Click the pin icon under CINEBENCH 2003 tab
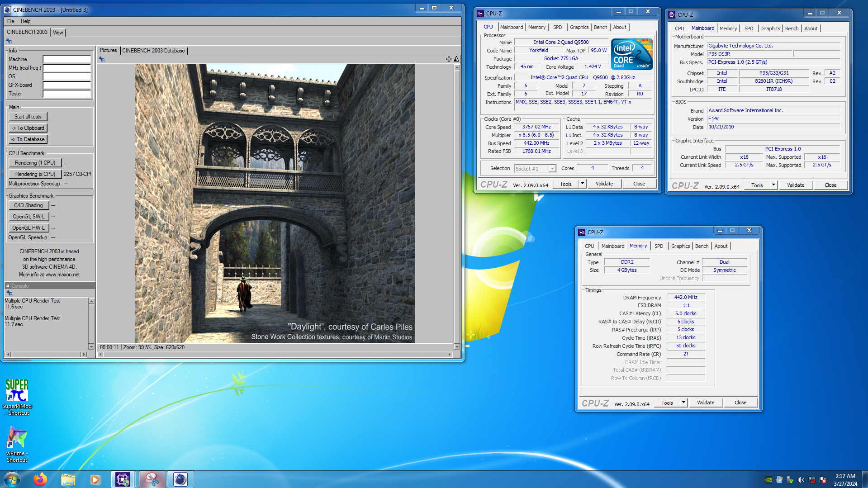This screenshot has height=488, width=868. tap(9, 41)
